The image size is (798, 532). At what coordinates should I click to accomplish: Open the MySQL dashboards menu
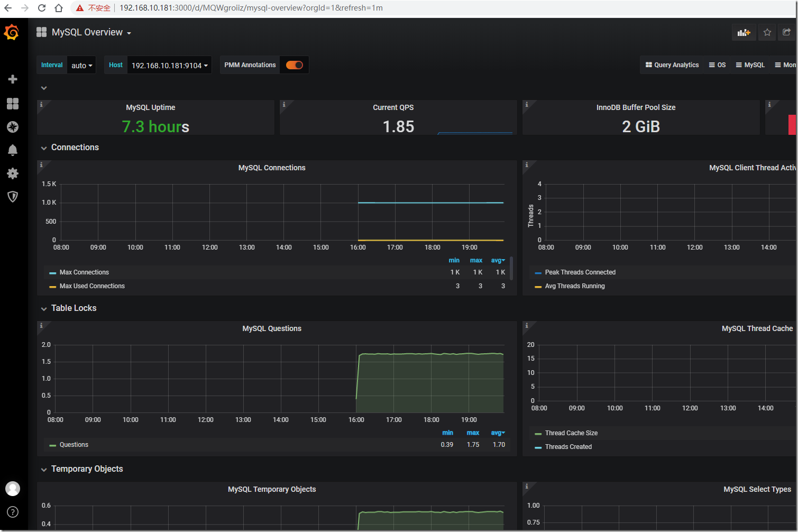(x=750, y=65)
